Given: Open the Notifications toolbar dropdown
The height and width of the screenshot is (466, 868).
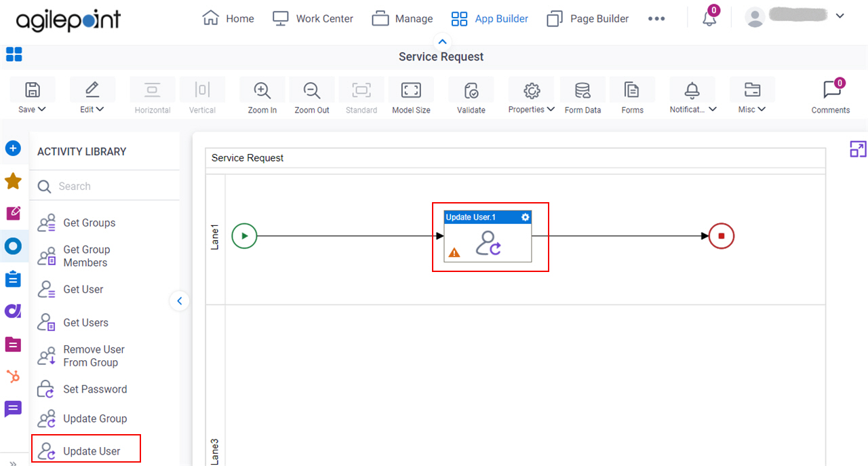Looking at the screenshot, I should click(693, 97).
